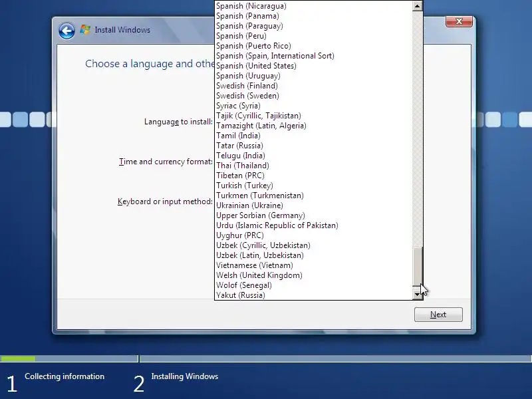
Task: Click the Collecting information step label
Action: 65,376
